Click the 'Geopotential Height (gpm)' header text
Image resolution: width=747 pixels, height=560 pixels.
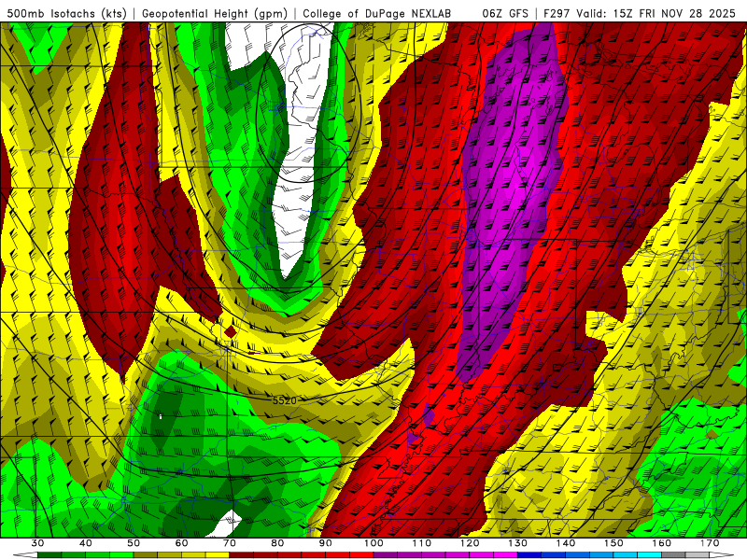coord(215,14)
